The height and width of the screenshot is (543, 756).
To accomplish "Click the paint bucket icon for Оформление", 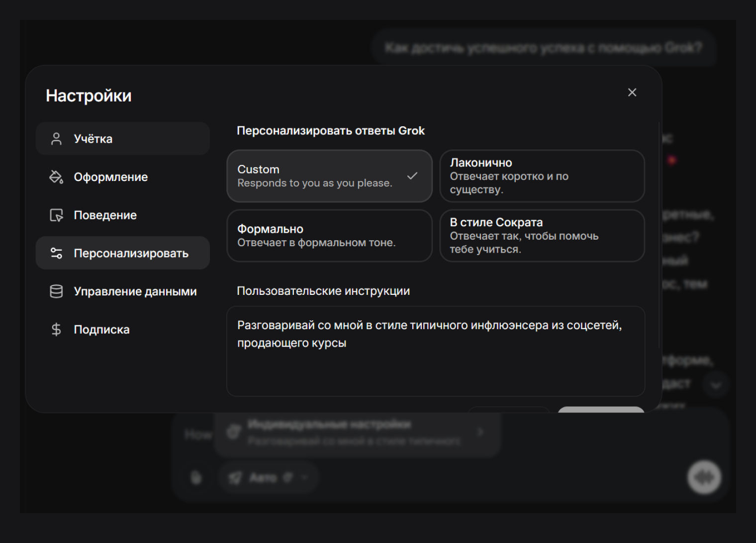I will [56, 177].
